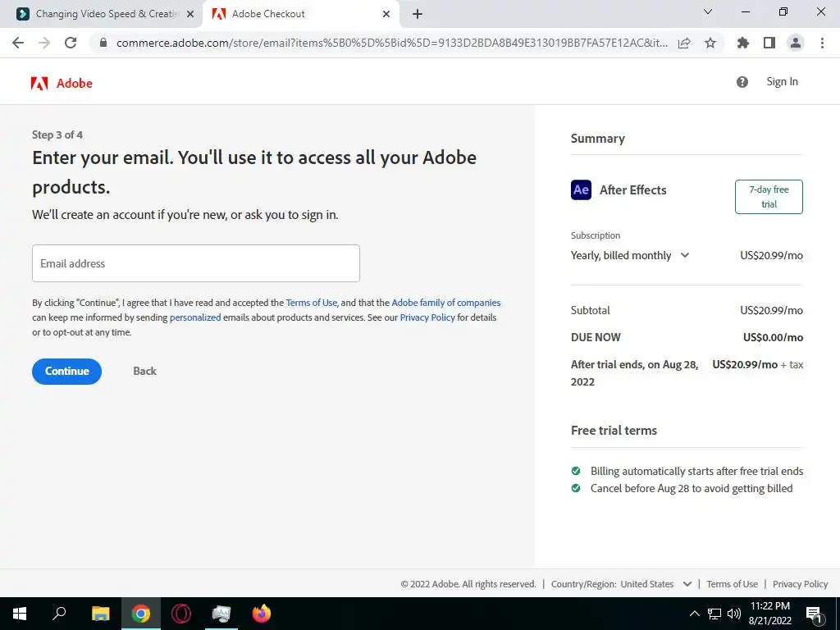Open the Chrome profile avatar

796,43
